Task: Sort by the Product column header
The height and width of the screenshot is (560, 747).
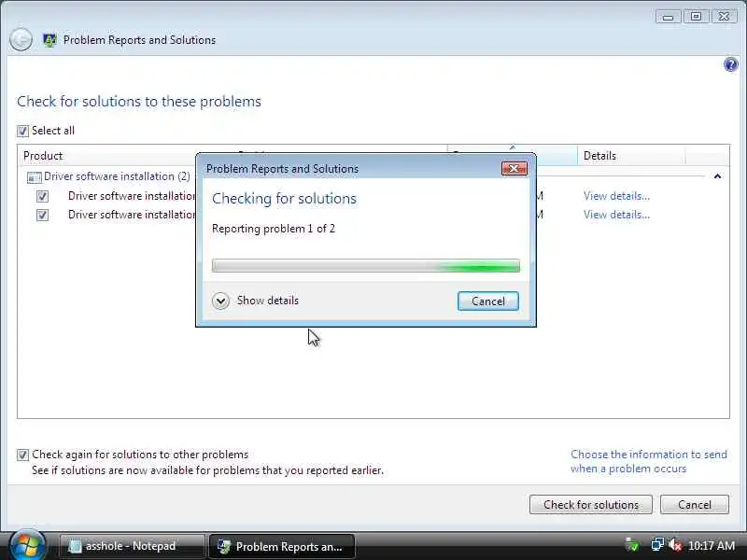Action: click(107, 156)
